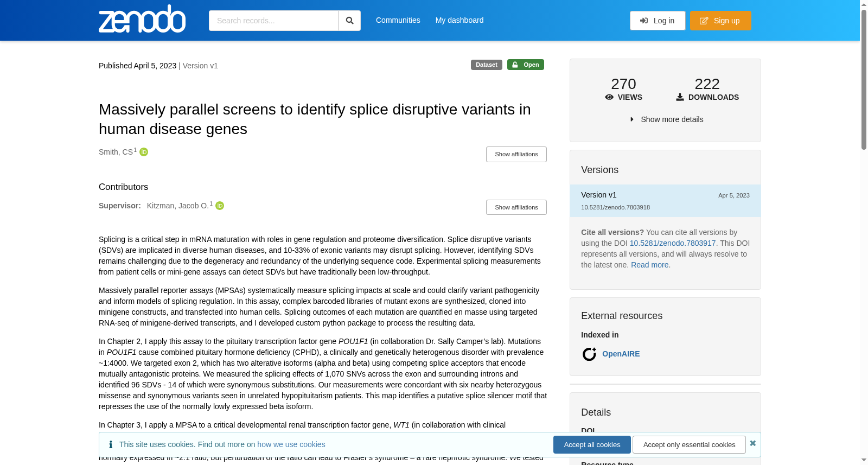This screenshot has width=868, height=465.
Task: Click the cookie info icon
Action: click(111, 444)
